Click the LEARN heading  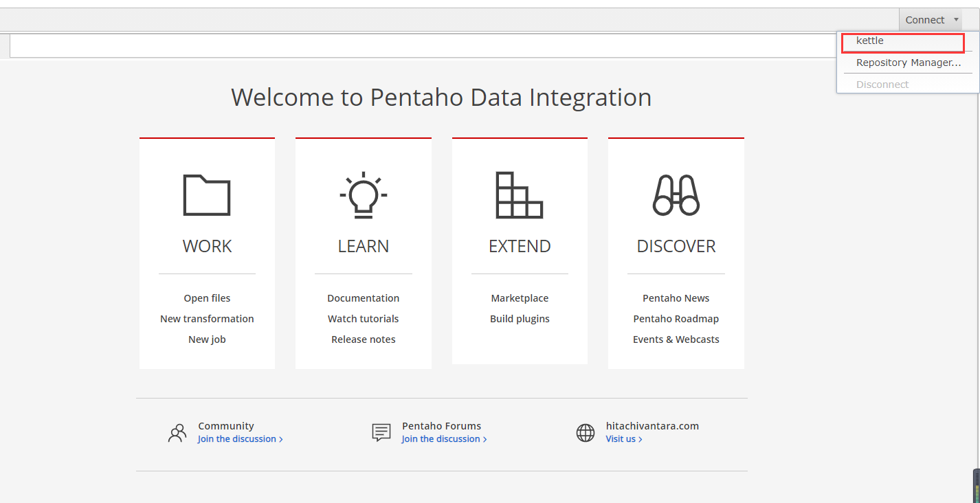coord(364,246)
